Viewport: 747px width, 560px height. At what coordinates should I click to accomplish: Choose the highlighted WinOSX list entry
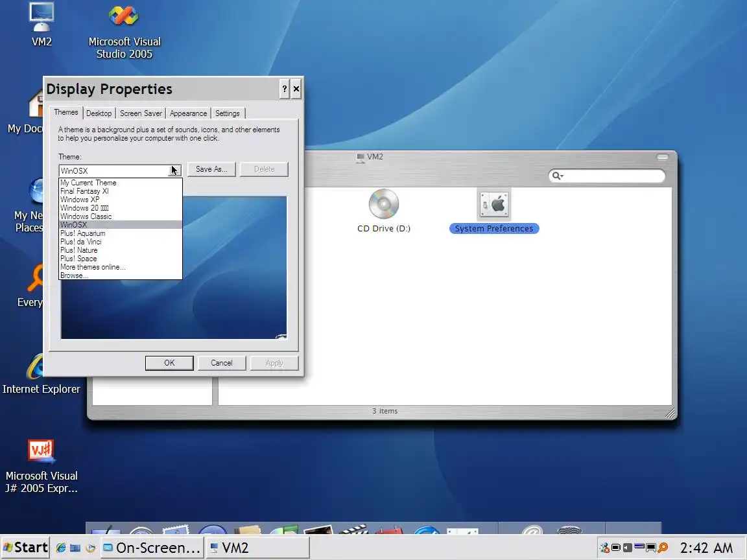(120, 225)
